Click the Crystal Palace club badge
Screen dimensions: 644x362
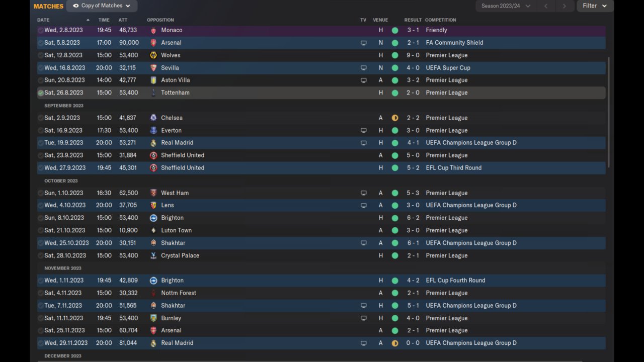click(x=153, y=255)
